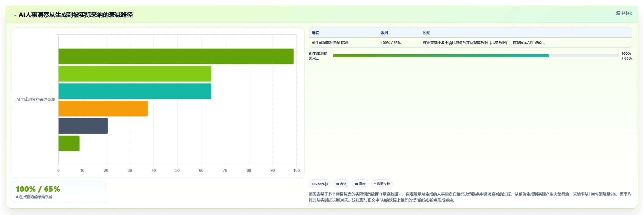Click the x-axis tick label 100

(296, 170)
